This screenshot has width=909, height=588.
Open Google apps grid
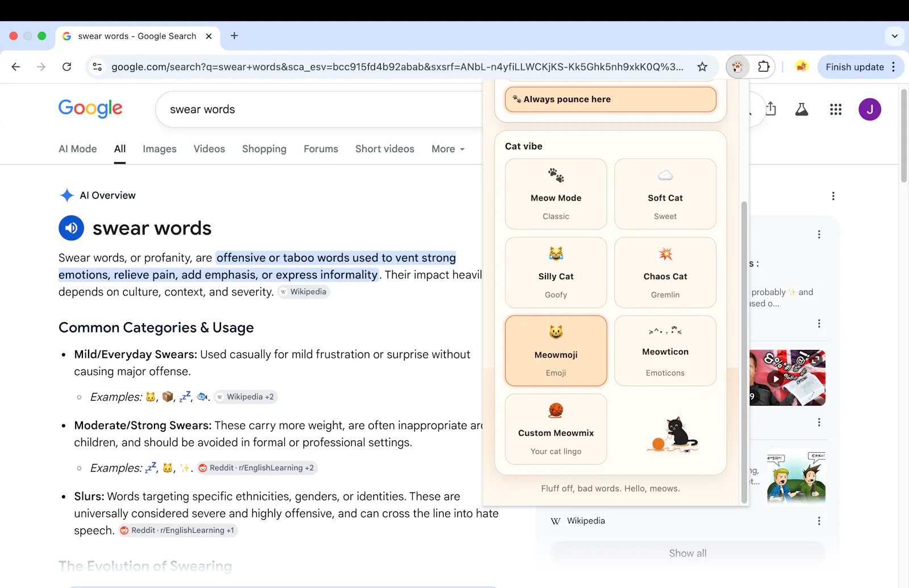835,110
